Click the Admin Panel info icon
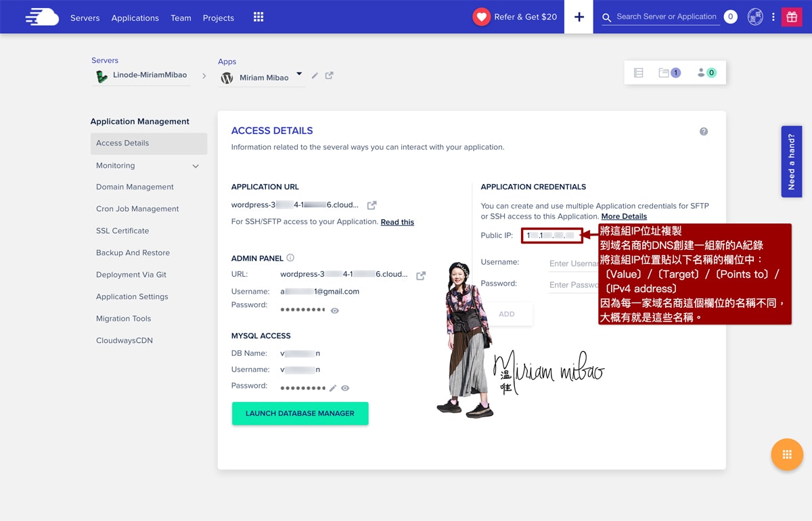The width and height of the screenshot is (812, 521). pyautogui.click(x=290, y=258)
